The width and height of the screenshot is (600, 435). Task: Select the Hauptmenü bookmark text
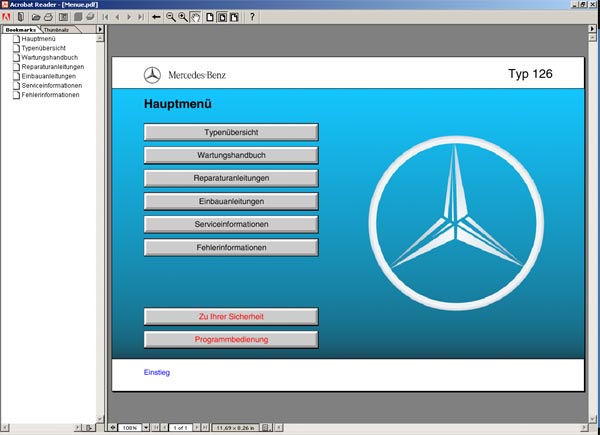pyautogui.click(x=38, y=39)
